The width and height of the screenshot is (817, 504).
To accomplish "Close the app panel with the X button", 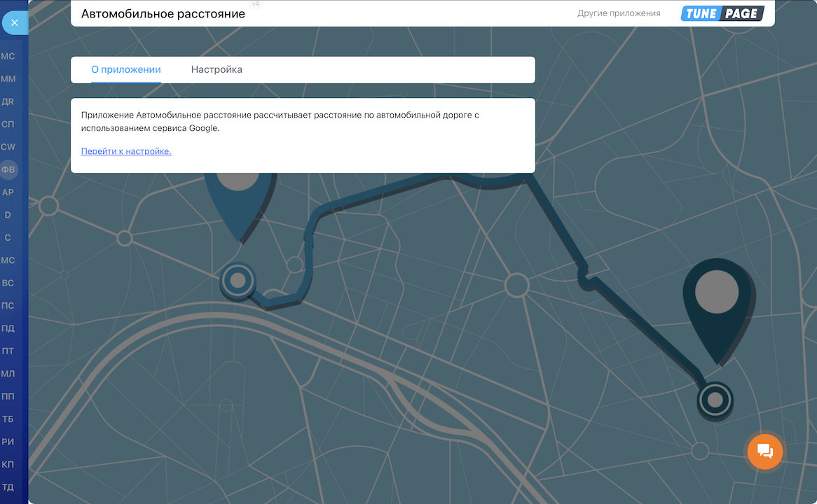I will (x=14, y=23).
